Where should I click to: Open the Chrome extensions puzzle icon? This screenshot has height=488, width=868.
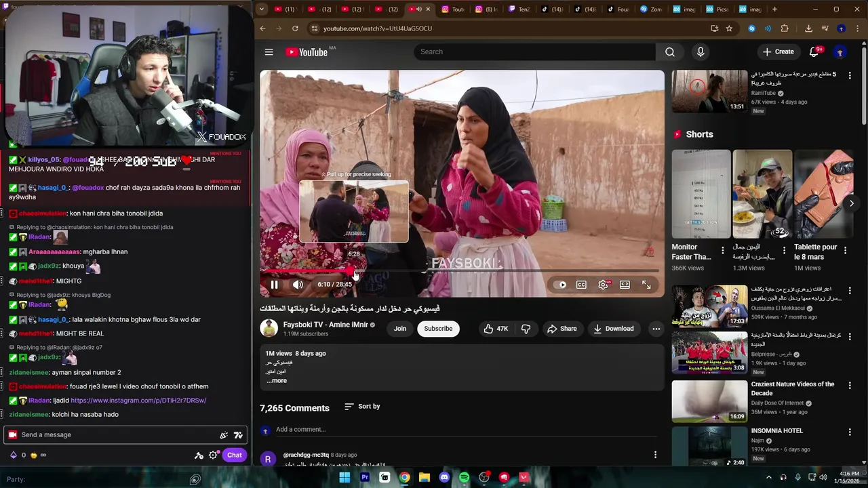(785, 28)
